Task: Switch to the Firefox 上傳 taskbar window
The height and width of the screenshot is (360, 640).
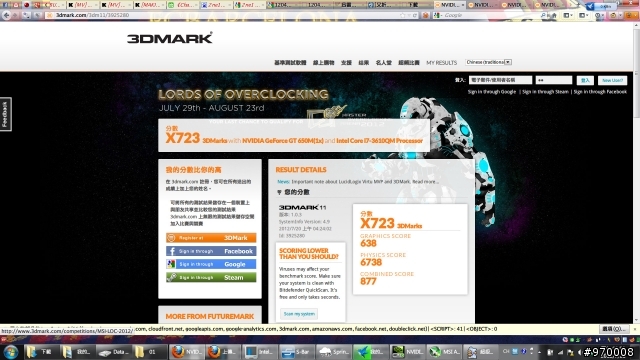Action: coord(222,352)
